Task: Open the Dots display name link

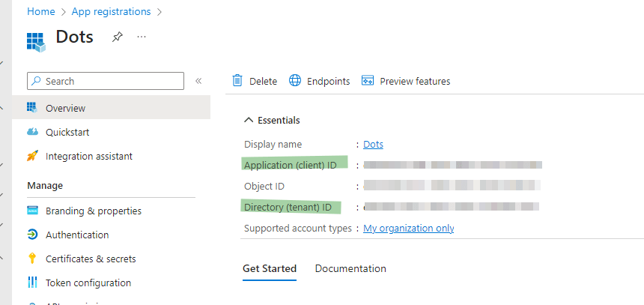Action: [x=373, y=145]
